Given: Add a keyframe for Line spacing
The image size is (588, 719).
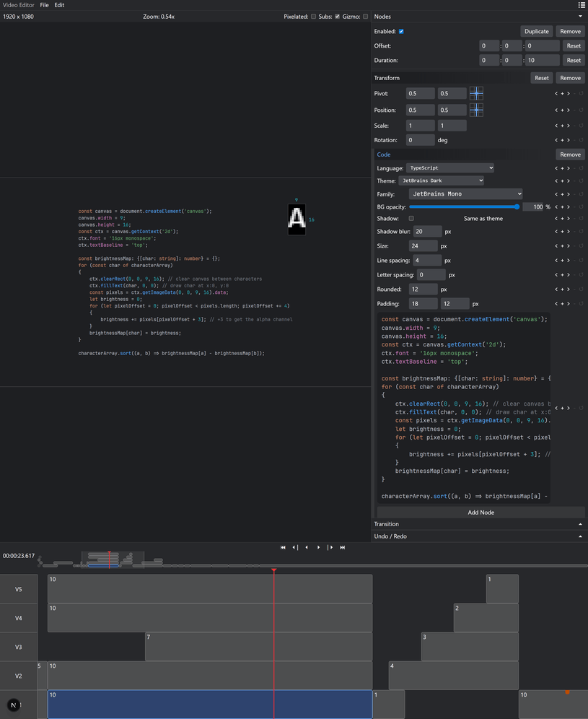Looking at the screenshot, I should pos(562,261).
